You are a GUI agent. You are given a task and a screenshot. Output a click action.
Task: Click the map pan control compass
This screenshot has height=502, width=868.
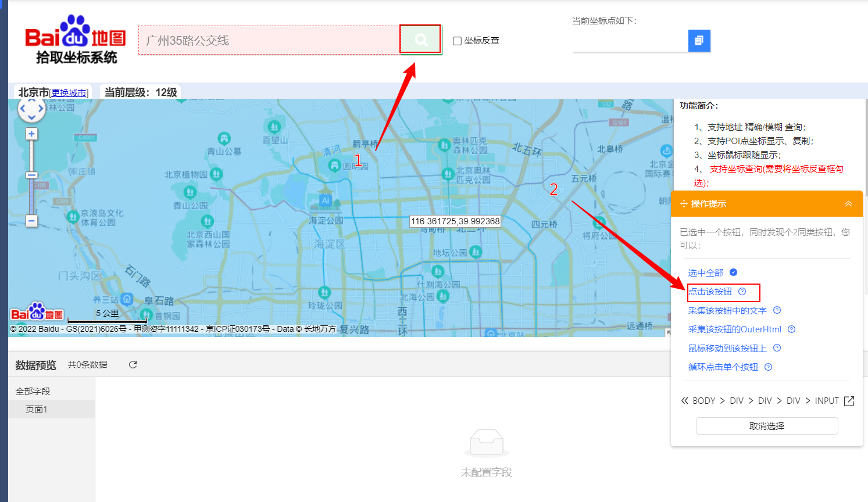[31, 109]
